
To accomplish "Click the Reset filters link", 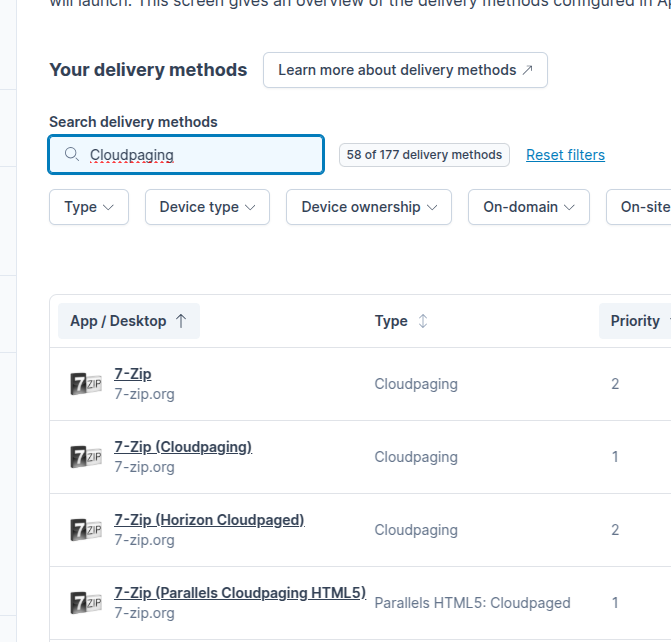I will [565, 155].
